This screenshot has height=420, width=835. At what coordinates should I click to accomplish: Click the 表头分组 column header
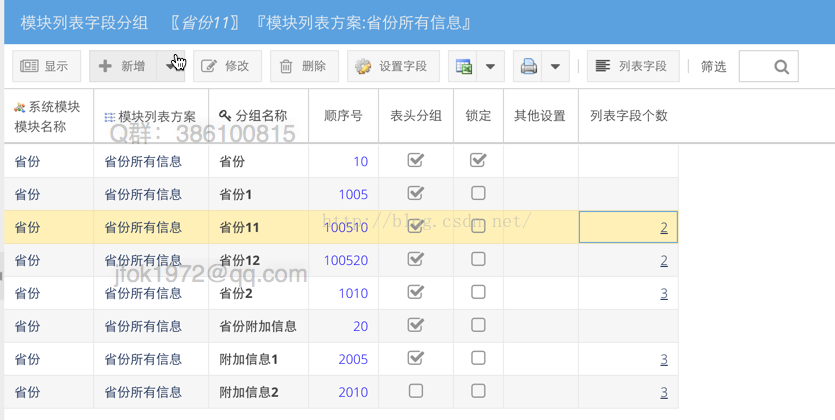pos(416,116)
